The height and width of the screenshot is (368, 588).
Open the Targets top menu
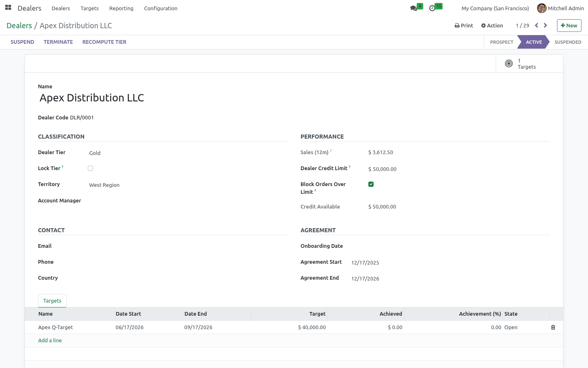tap(89, 8)
